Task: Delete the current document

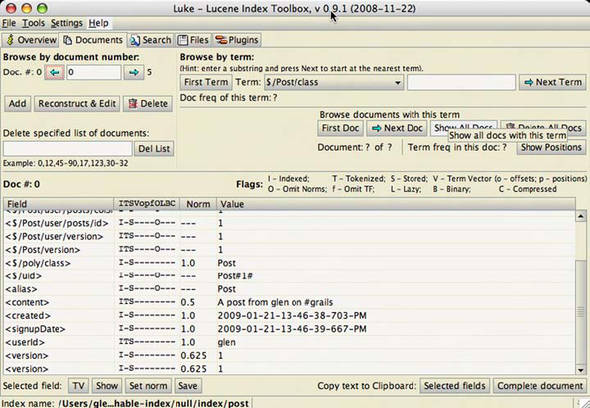Action: [148, 104]
